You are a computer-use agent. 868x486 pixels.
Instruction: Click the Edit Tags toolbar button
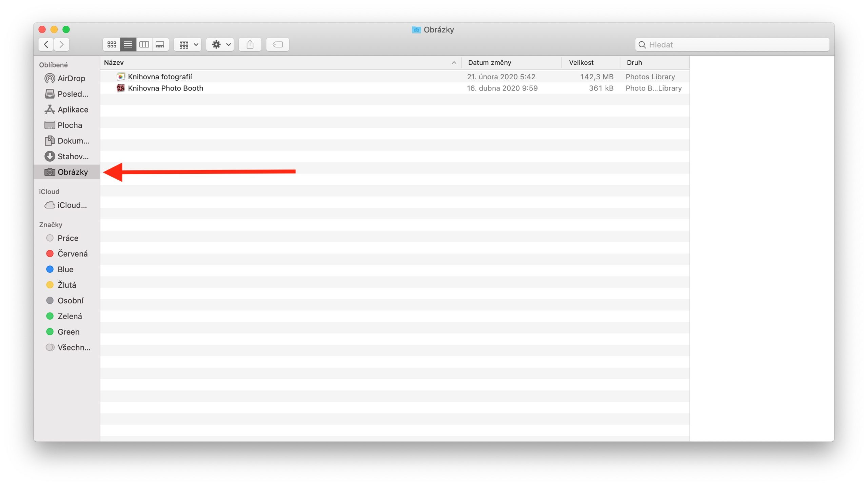(277, 44)
